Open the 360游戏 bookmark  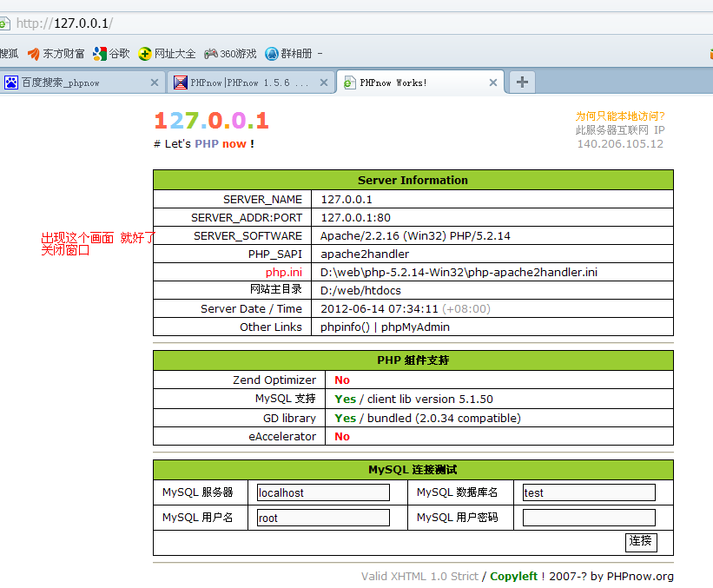pos(230,54)
